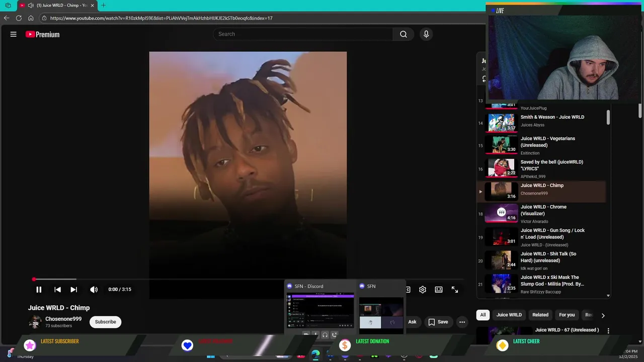Select the Related filter chip
Screen dimensions: 644x362
[540, 315]
